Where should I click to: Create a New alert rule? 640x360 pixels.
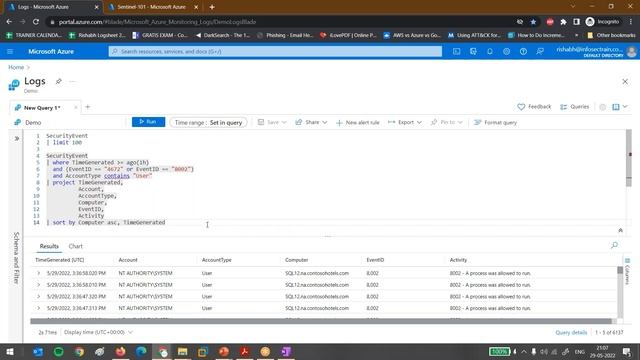[x=358, y=122]
